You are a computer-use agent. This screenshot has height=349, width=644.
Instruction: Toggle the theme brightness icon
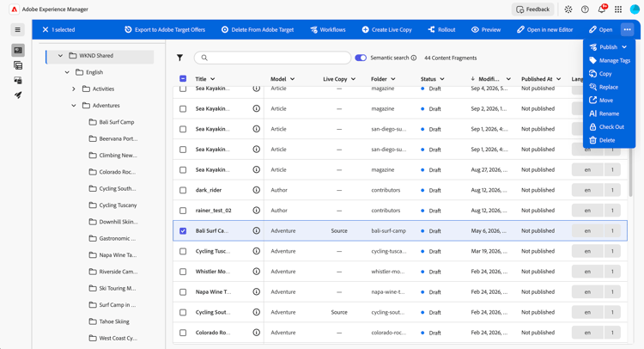[568, 9]
